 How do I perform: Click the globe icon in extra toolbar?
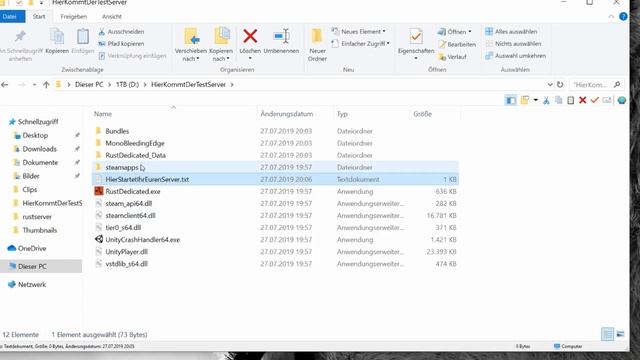pyautogui.click(x=622, y=100)
